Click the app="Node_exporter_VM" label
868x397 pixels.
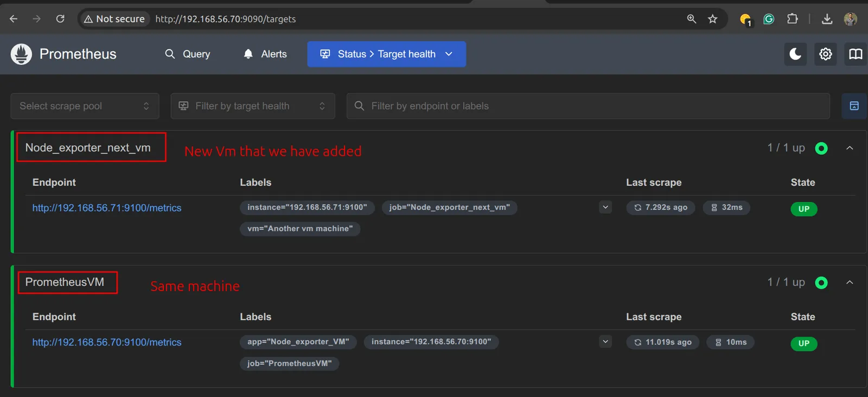pyautogui.click(x=298, y=342)
